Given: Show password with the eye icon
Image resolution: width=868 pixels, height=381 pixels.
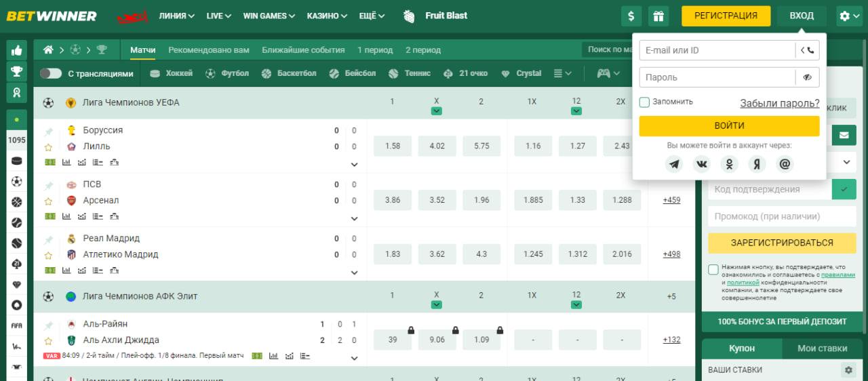Looking at the screenshot, I should (807, 77).
